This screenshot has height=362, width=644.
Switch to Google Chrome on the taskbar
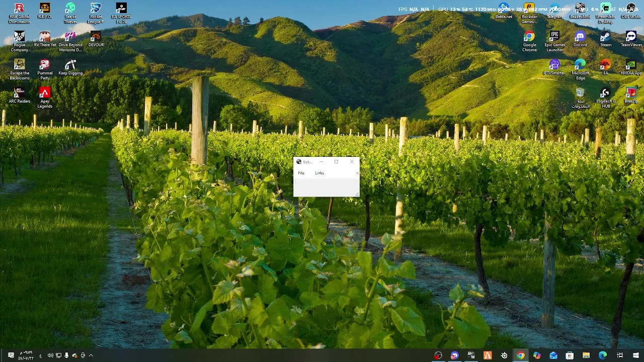point(520,355)
